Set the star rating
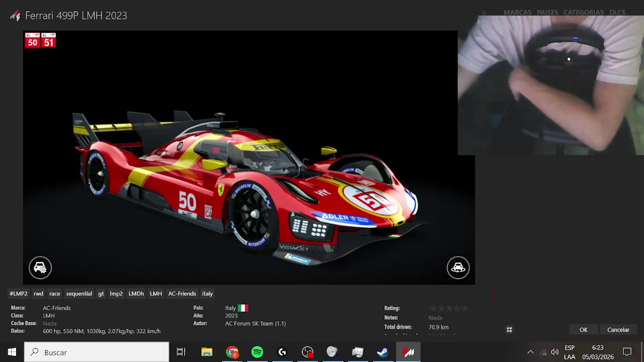Viewport: 644px width, 362px height. [449, 308]
